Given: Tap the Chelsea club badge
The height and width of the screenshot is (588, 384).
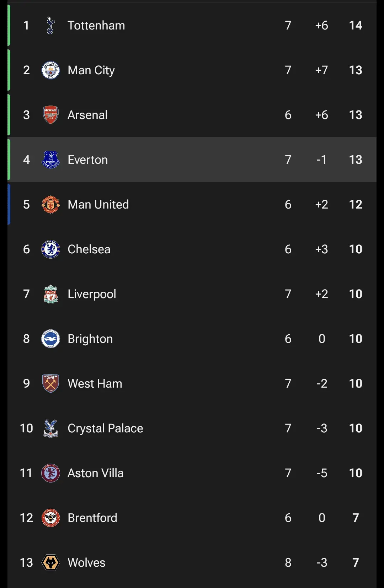Looking at the screenshot, I should click(50, 249).
